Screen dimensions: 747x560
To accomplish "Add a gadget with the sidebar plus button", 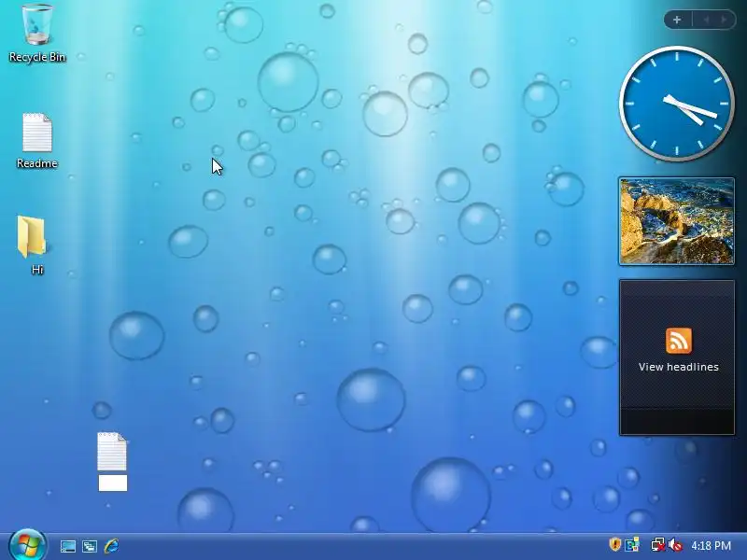I will pyautogui.click(x=677, y=20).
